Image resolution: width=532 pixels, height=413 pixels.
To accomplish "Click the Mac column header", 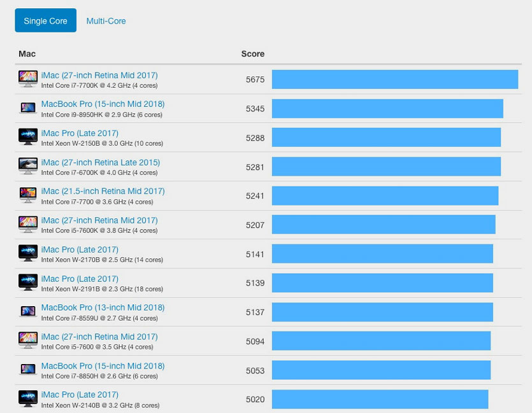I will click(27, 53).
